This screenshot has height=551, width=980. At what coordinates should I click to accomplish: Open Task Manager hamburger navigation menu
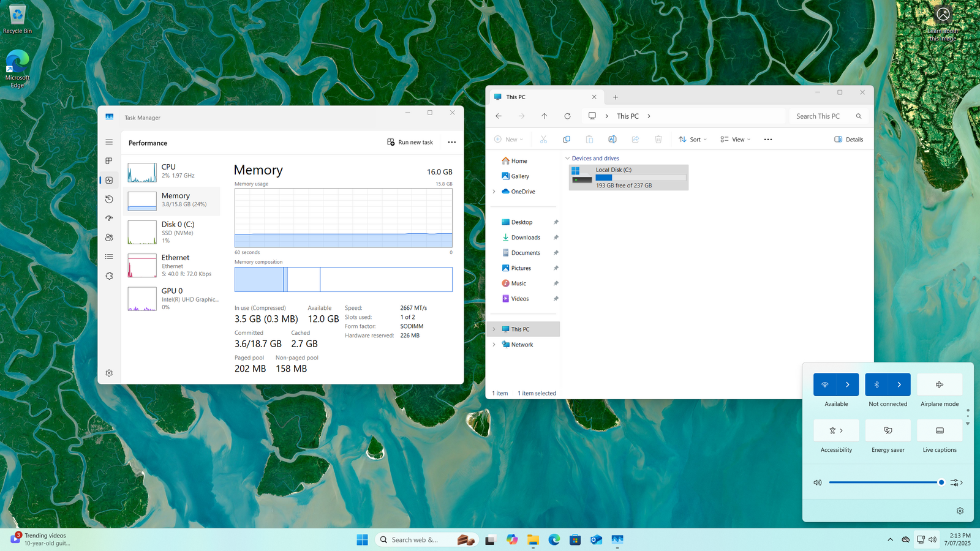tap(109, 142)
